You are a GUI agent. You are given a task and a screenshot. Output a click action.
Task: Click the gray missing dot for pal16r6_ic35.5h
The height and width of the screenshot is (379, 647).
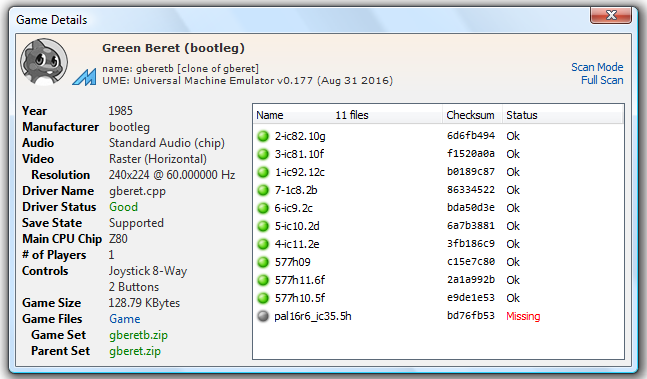[263, 316]
